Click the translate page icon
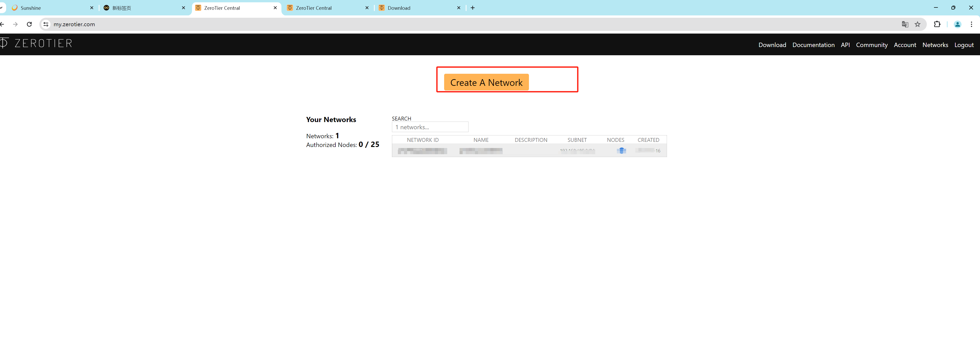 click(905, 24)
